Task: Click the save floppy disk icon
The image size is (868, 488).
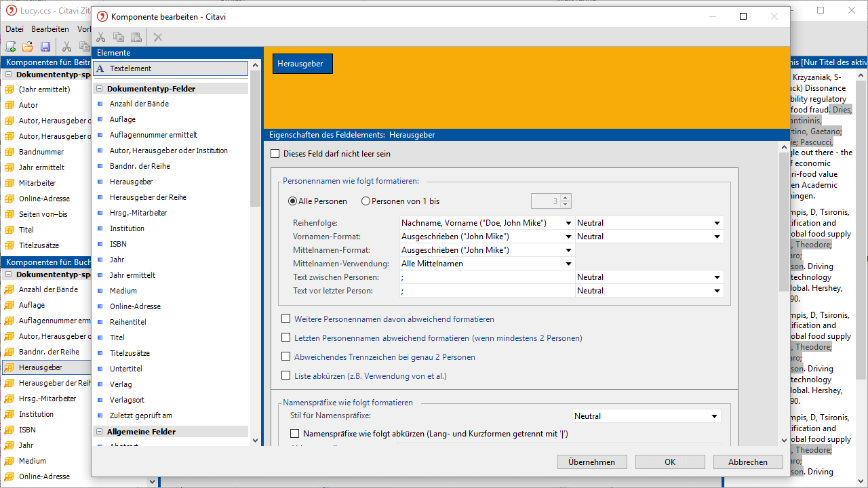Action: (45, 47)
